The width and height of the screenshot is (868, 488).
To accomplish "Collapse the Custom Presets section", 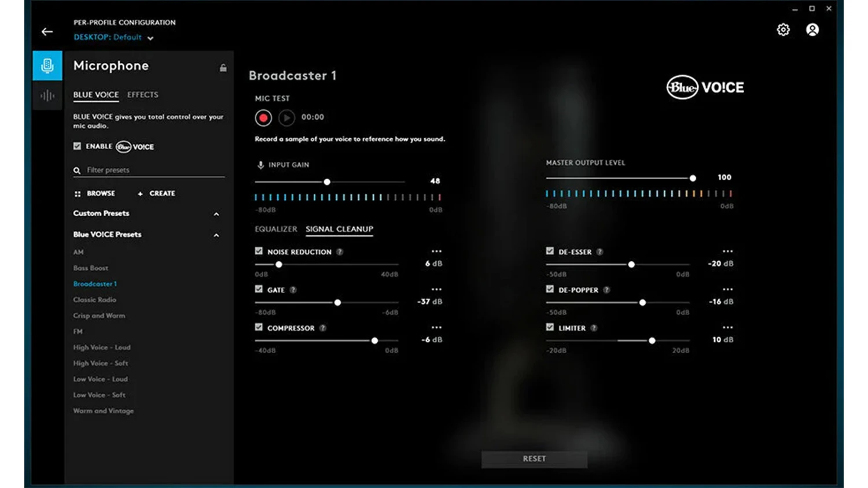I will pyautogui.click(x=216, y=214).
